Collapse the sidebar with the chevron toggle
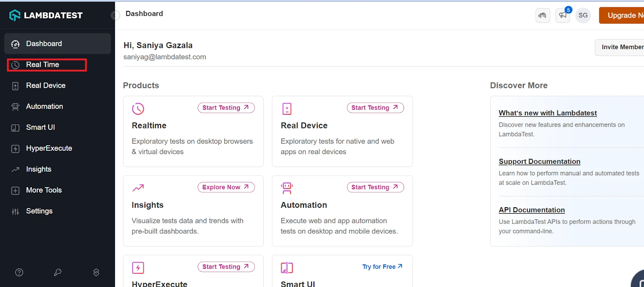Screen dimensions: 644x287 click(x=115, y=15)
